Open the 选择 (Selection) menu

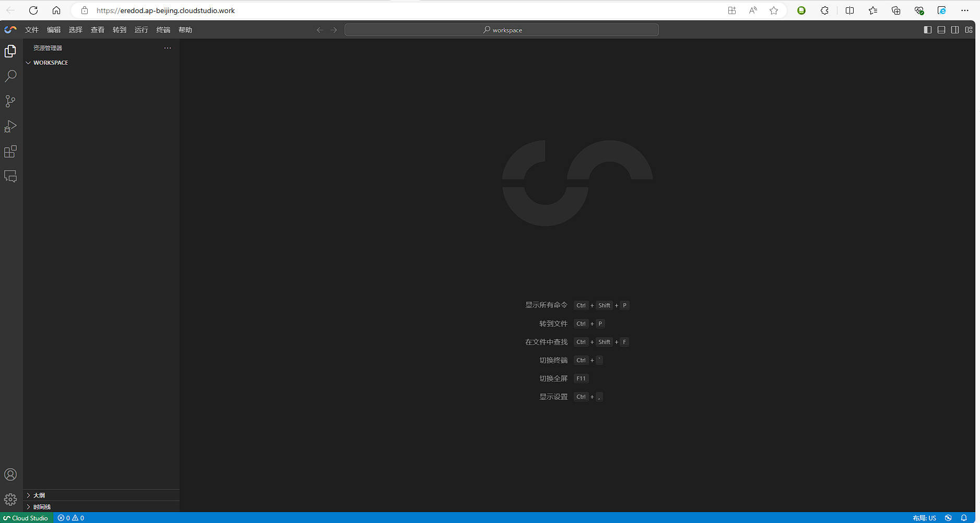pos(76,30)
